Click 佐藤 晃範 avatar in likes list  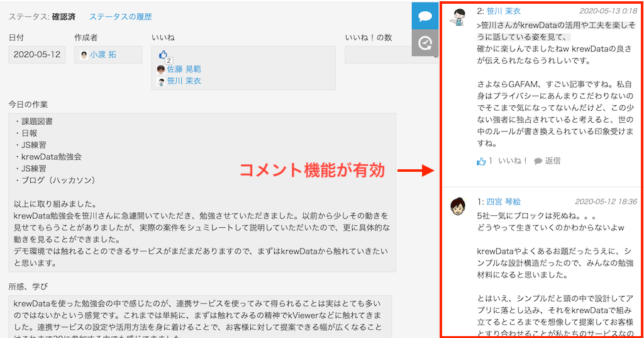(161, 69)
